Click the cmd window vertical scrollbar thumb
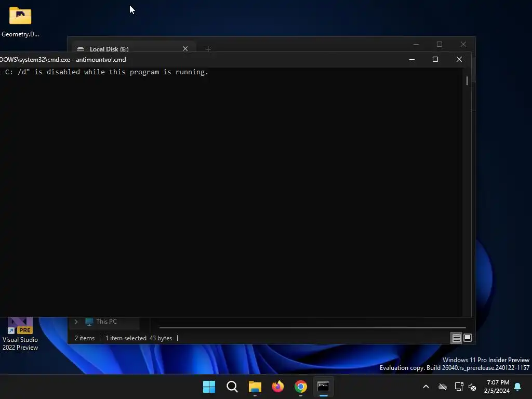 coord(467,81)
